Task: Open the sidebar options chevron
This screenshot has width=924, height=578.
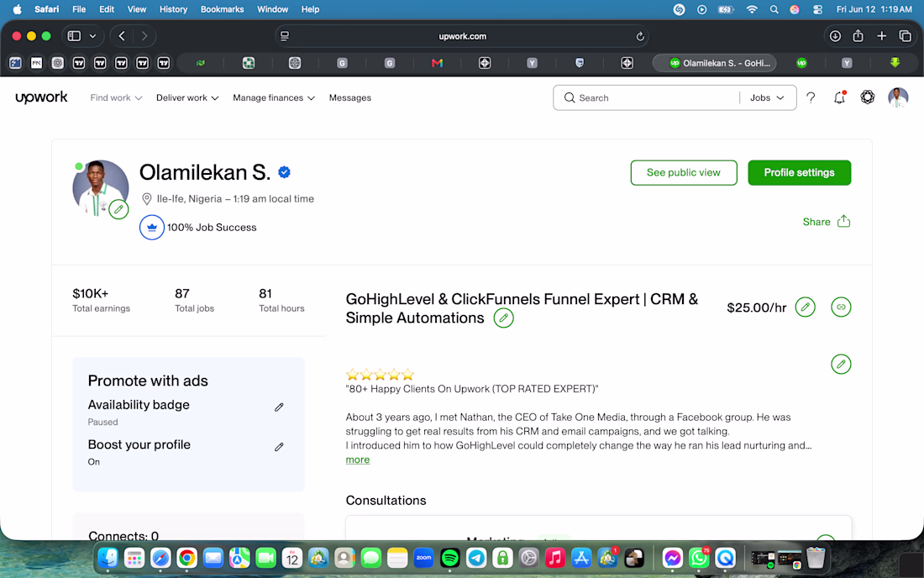Action: pos(92,36)
